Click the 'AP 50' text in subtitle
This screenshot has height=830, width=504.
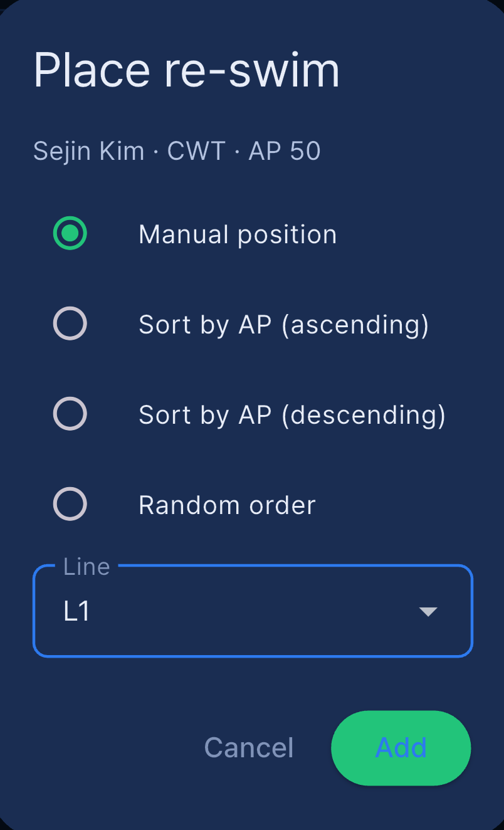[x=285, y=151]
